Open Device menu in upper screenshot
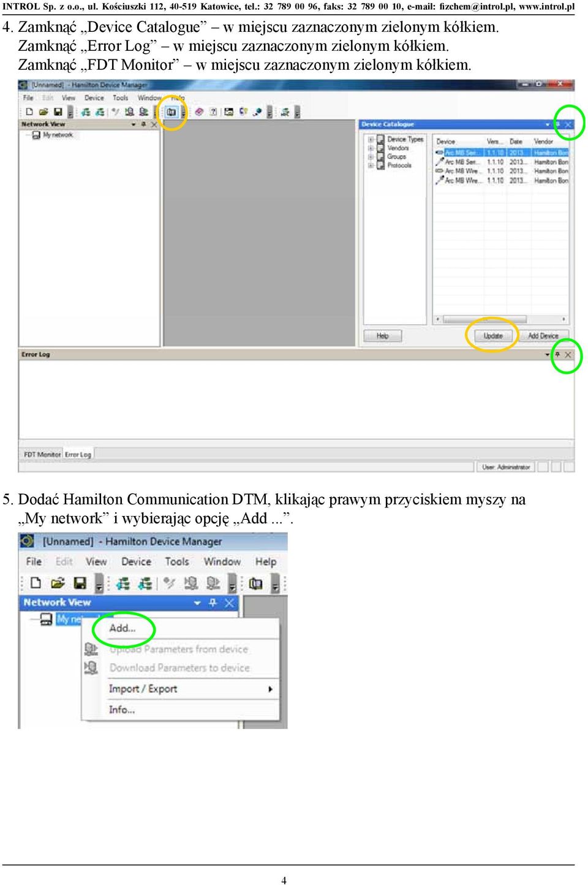This screenshot has height=885, width=588. tap(94, 97)
